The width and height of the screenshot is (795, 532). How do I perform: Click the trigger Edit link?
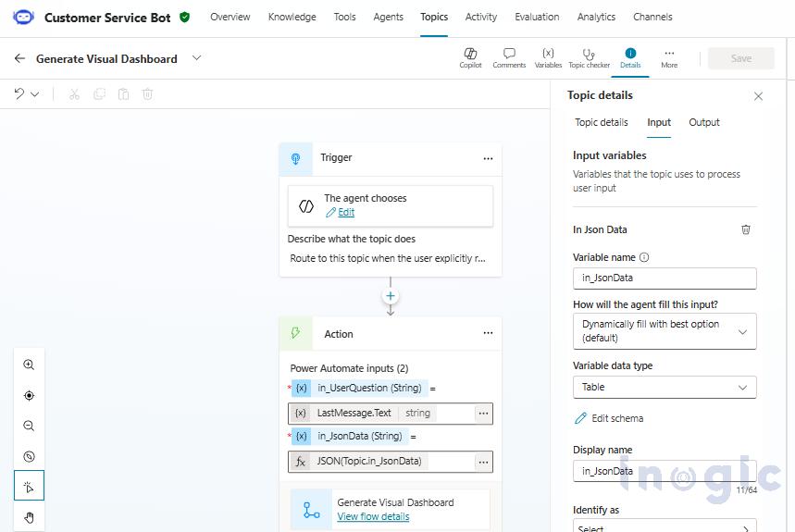point(346,212)
